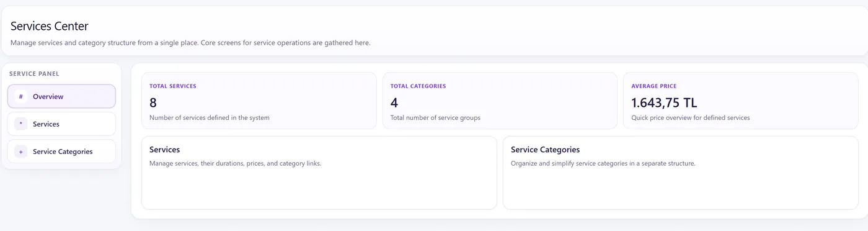Viewport: 868px width, 231px height.
Task: Click the 'Total number of service groups' text
Action: coord(435,117)
